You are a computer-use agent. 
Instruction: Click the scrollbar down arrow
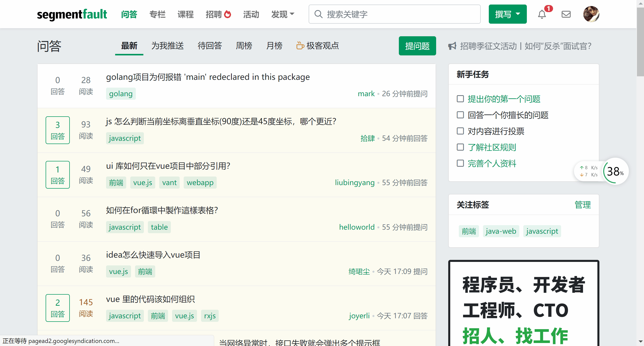[640, 341]
